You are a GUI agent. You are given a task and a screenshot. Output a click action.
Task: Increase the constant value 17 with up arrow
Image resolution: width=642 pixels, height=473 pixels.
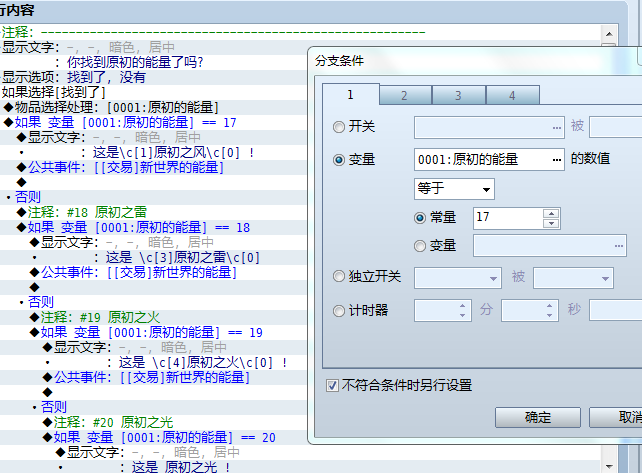click(x=551, y=213)
